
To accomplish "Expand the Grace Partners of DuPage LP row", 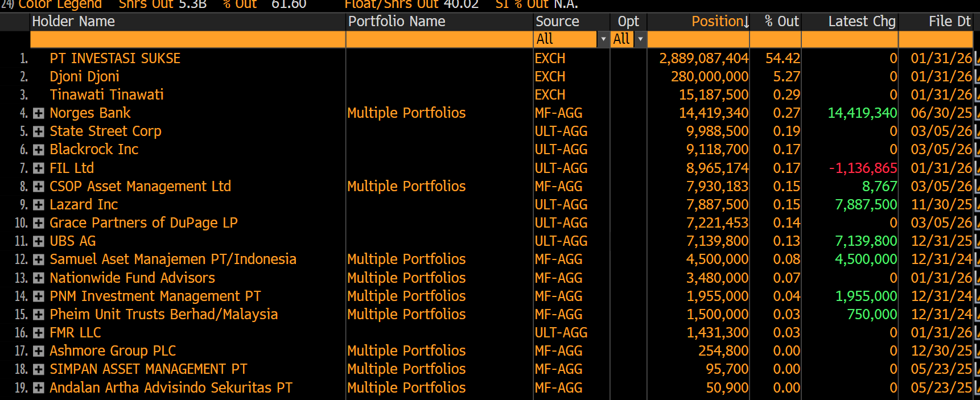I will pos(39,223).
